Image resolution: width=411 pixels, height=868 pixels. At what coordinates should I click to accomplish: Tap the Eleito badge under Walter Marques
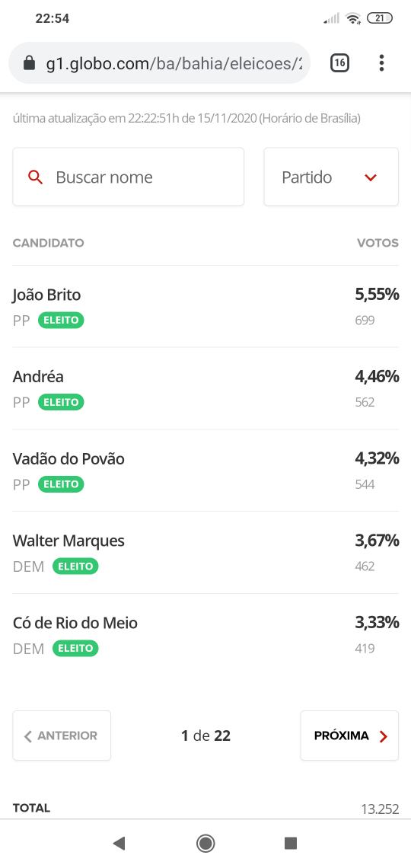[76, 566]
